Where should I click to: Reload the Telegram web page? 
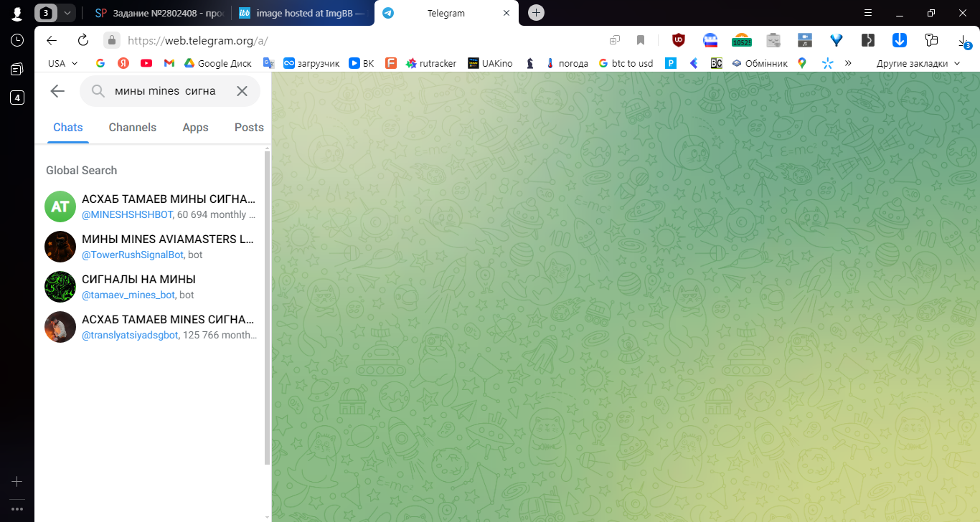point(83,40)
